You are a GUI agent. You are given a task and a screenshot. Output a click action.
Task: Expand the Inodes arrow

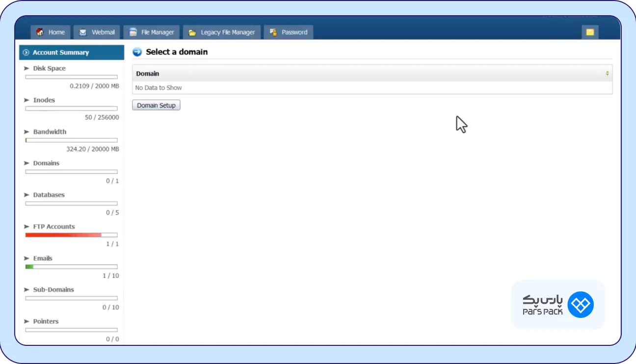(x=26, y=100)
